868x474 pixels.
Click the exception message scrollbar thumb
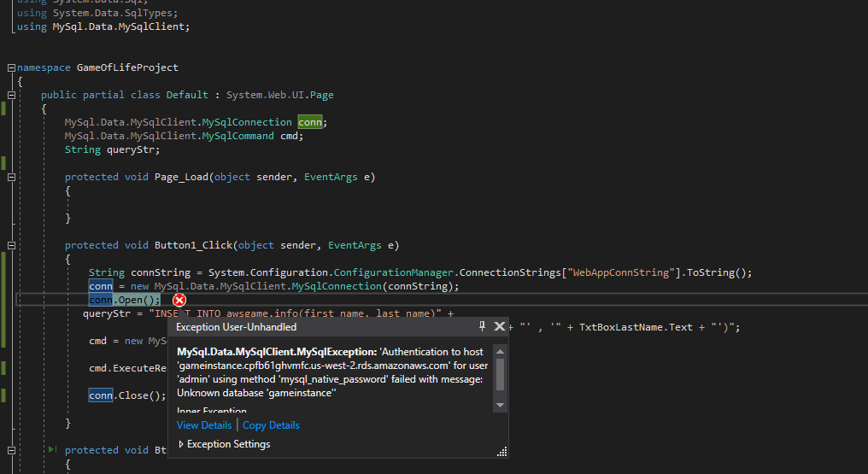point(501,372)
